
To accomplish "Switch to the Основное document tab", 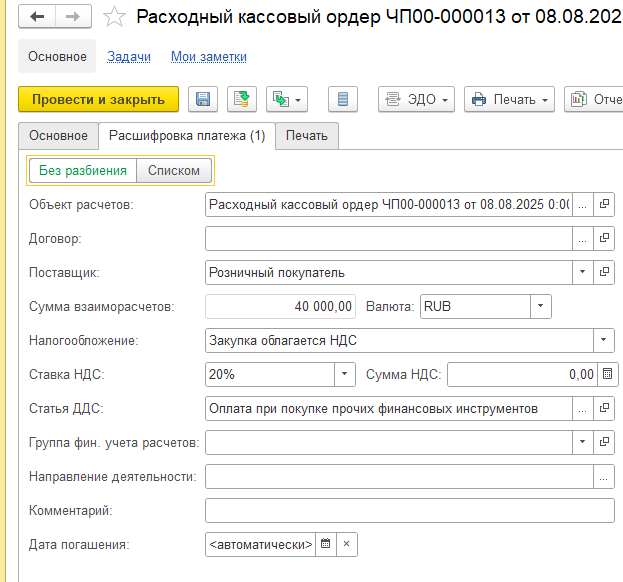I will point(58,136).
